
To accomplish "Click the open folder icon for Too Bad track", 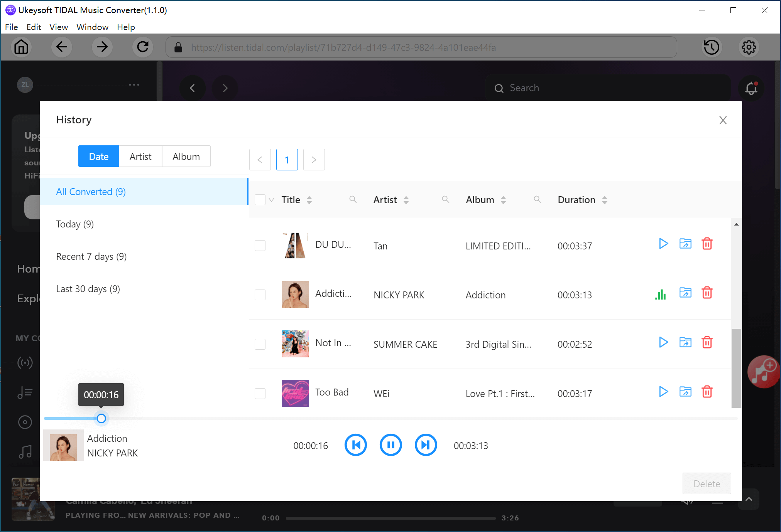I will [685, 392].
